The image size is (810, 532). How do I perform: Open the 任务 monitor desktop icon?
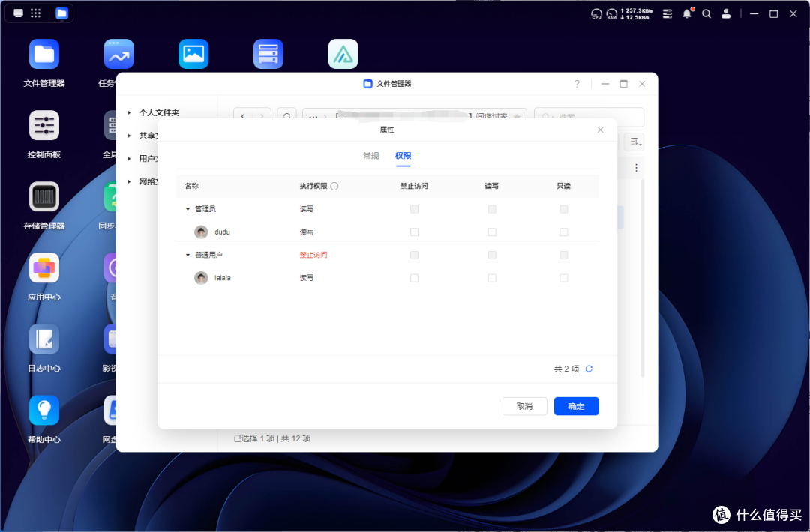(x=118, y=54)
